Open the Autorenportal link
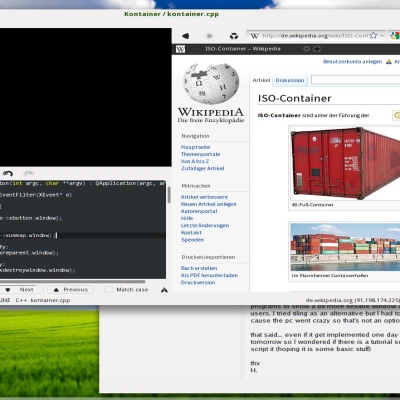Screen dimensions: 400x400 (199, 211)
